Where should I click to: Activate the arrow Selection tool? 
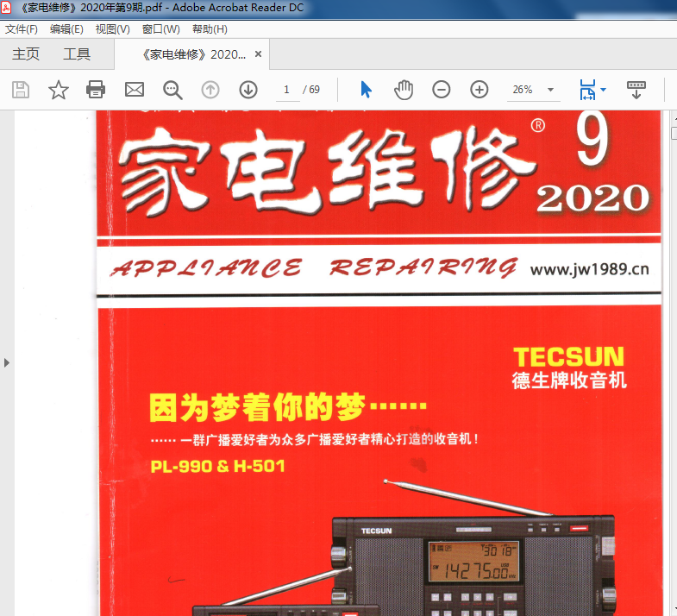coord(366,90)
